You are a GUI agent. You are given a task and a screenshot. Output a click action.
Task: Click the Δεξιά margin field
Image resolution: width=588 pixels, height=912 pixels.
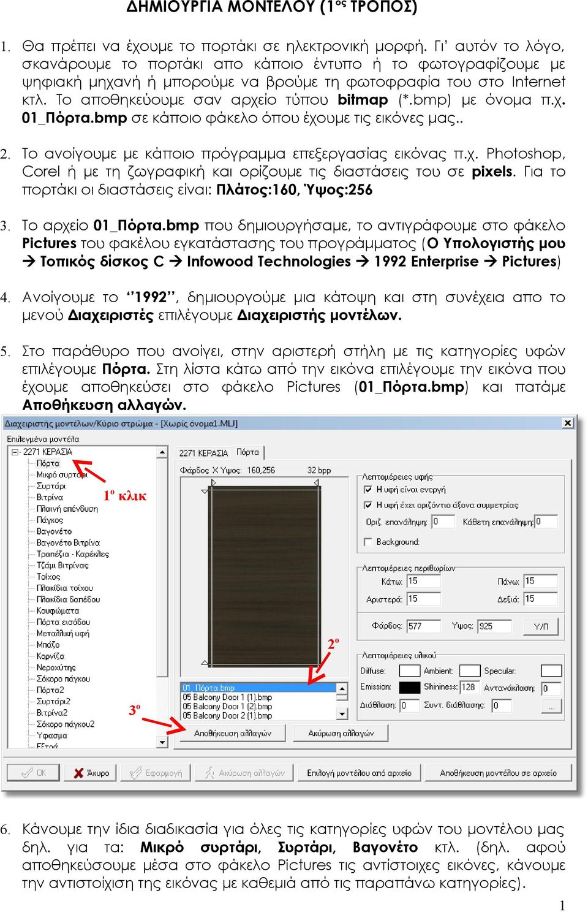coord(540,599)
